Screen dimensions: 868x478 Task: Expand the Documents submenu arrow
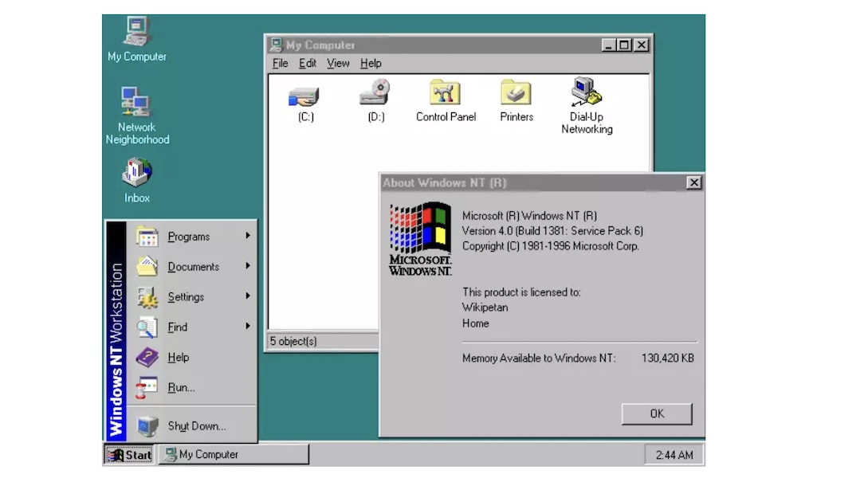248,266
